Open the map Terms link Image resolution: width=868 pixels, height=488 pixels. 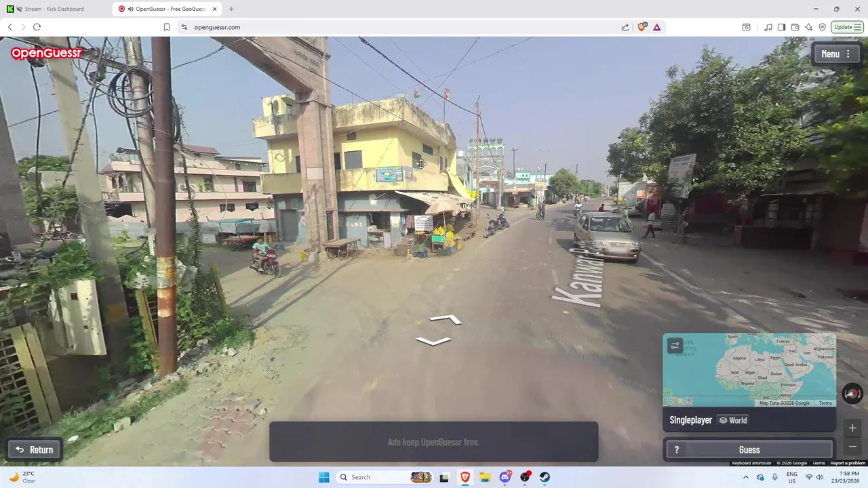coord(825,403)
